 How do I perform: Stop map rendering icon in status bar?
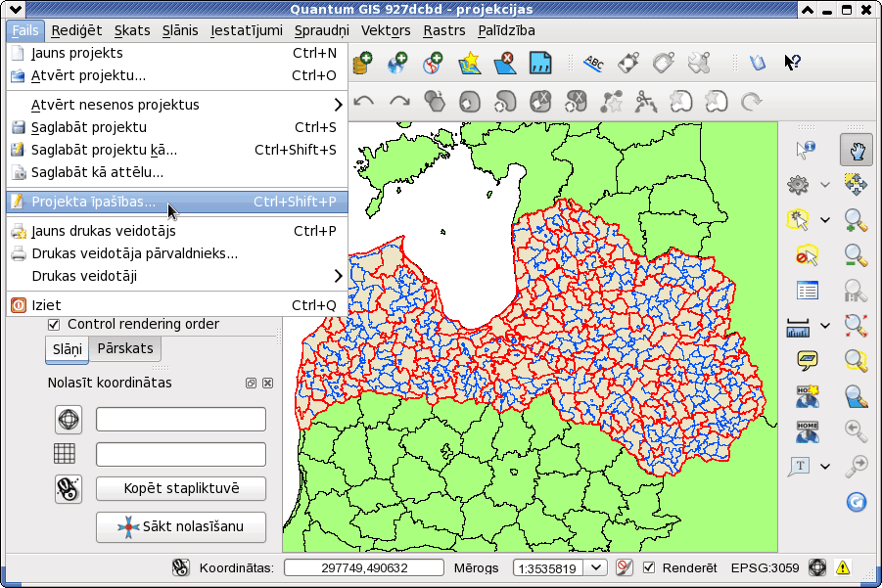[624, 567]
